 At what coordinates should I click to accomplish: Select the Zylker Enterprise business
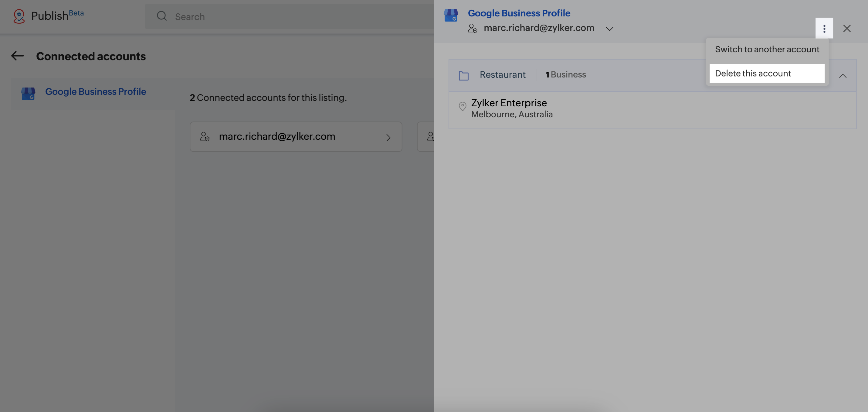652,110
